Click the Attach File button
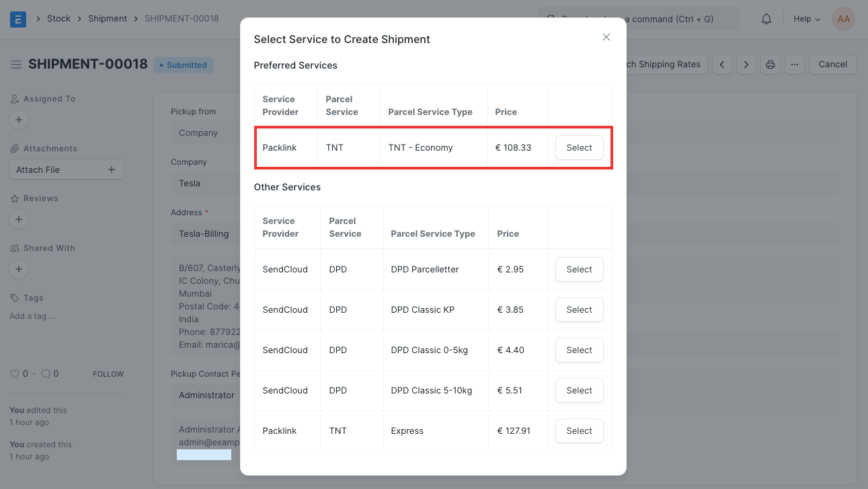868x489 pixels. point(66,170)
